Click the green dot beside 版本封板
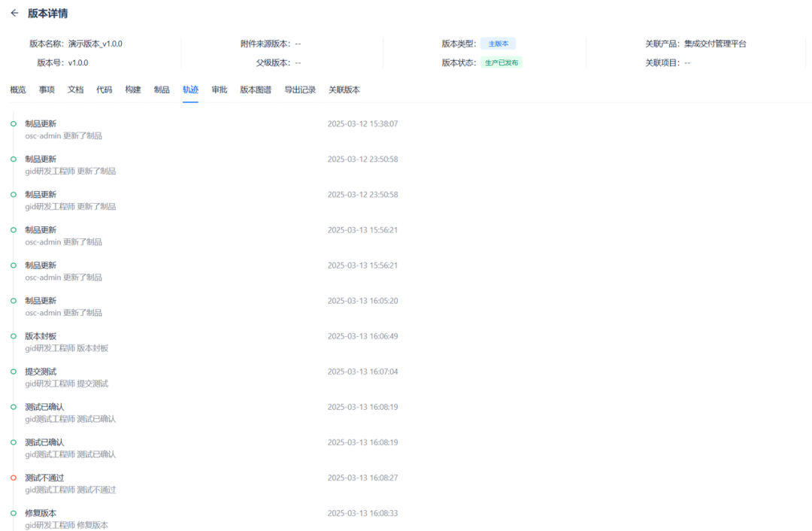The image size is (812, 531). coord(14,336)
